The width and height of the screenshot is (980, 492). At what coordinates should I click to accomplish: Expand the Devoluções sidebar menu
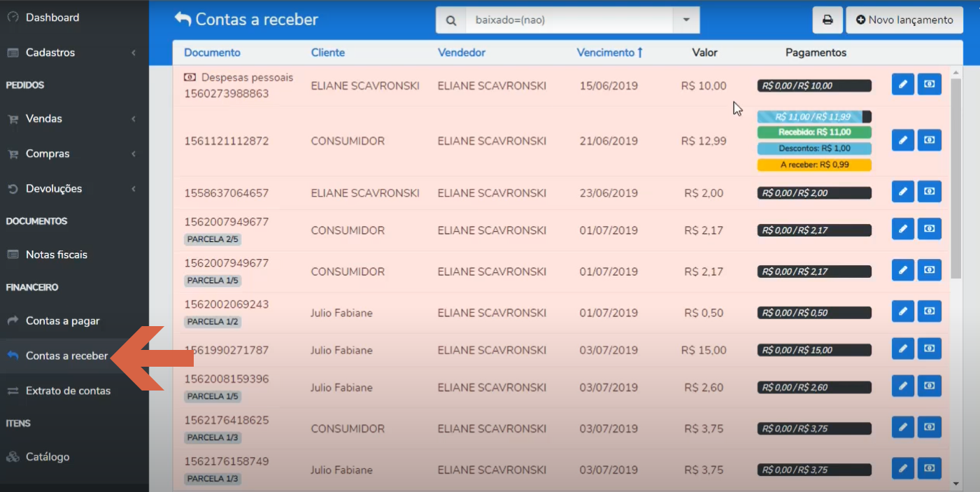click(x=74, y=189)
